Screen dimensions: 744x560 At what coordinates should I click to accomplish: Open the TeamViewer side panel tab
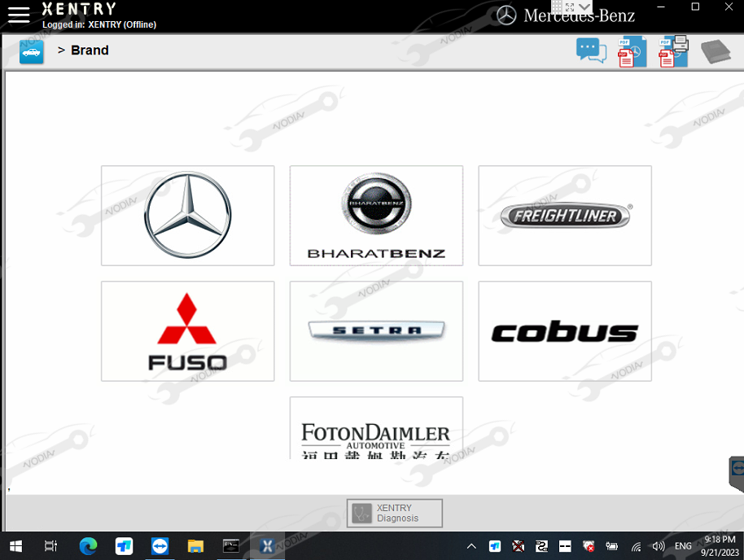tap(737, 473)
